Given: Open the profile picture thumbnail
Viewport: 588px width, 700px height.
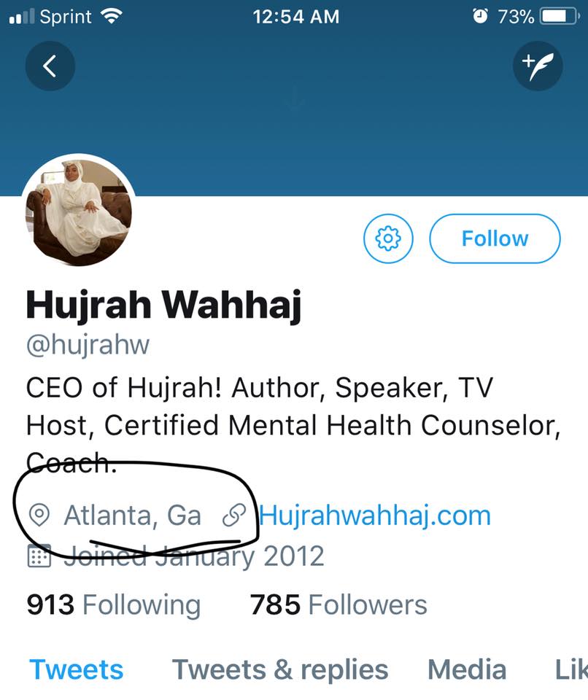Looking at the screenshot, I should [x=79, y=210].
